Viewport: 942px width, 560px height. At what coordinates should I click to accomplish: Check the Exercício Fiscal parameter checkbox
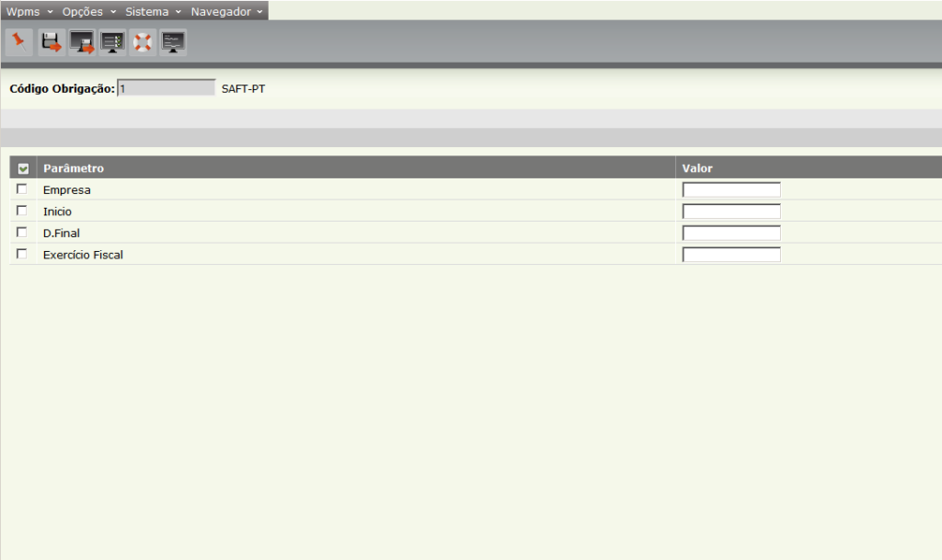click(22, 254)
